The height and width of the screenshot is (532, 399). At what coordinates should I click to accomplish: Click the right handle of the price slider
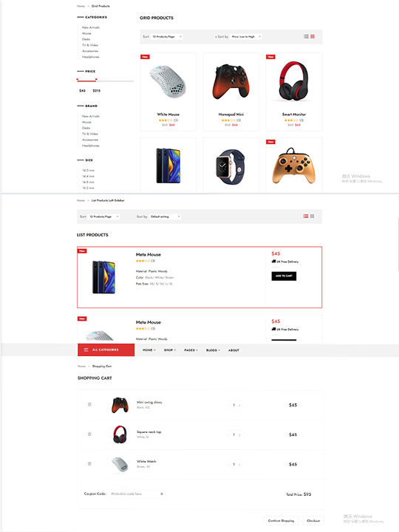tap(96, 80)
